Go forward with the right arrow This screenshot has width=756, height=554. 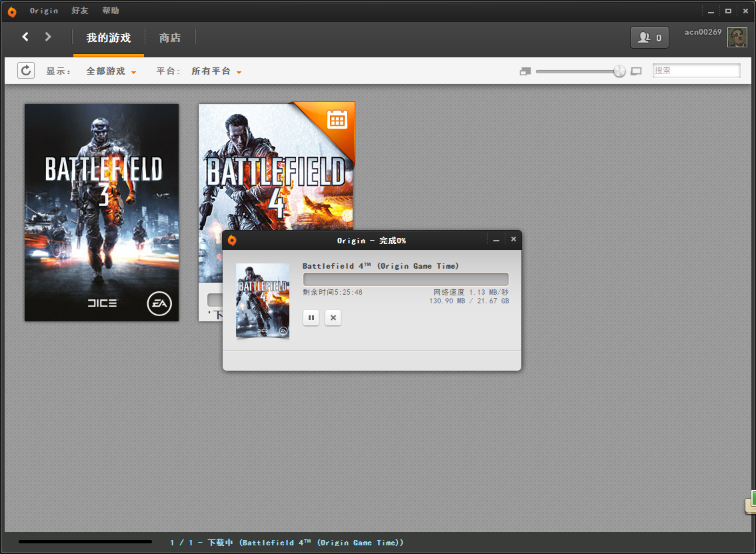[48, 37]
